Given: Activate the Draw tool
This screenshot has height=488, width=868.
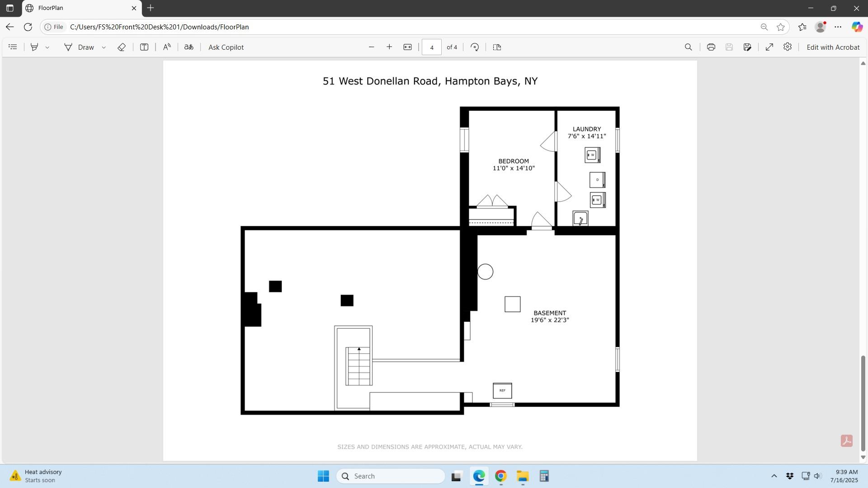Looking at the screenshot, I should [80, 47].
